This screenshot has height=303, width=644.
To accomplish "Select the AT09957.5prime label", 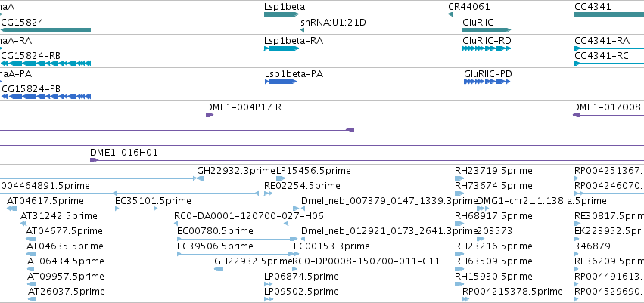I will [x=66, y=277].
